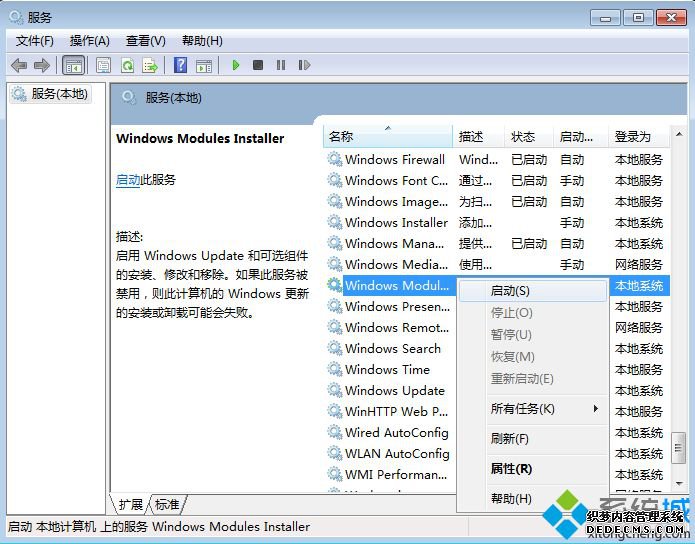Select the Windows Time service row
Image resolution: width=695 pixels, height=544 pixels.
pos(390,369)
